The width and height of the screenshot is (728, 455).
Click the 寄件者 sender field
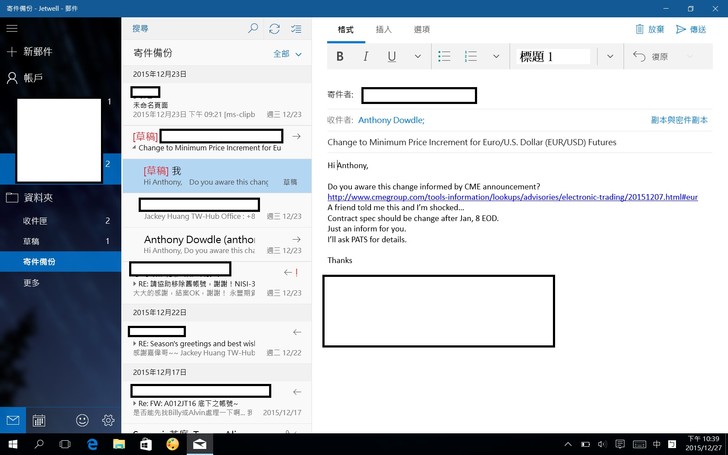(419, 95)
